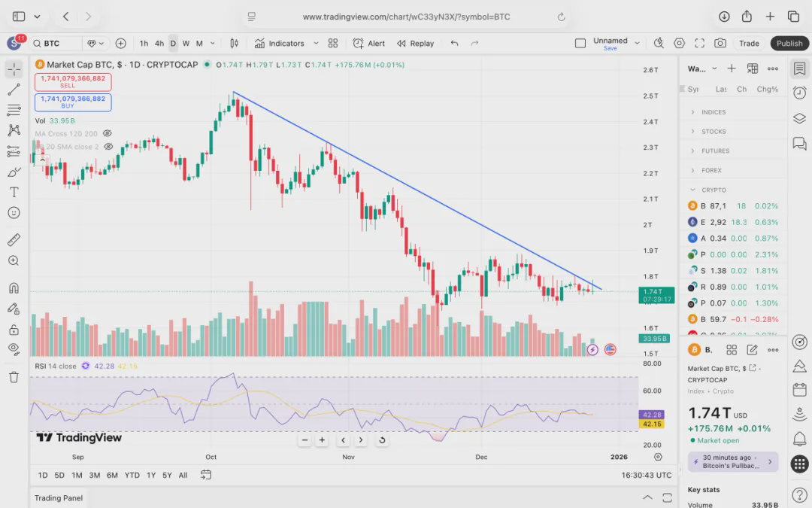
Task: Open the Indicators dialog
Action: (x=280, y=43)
